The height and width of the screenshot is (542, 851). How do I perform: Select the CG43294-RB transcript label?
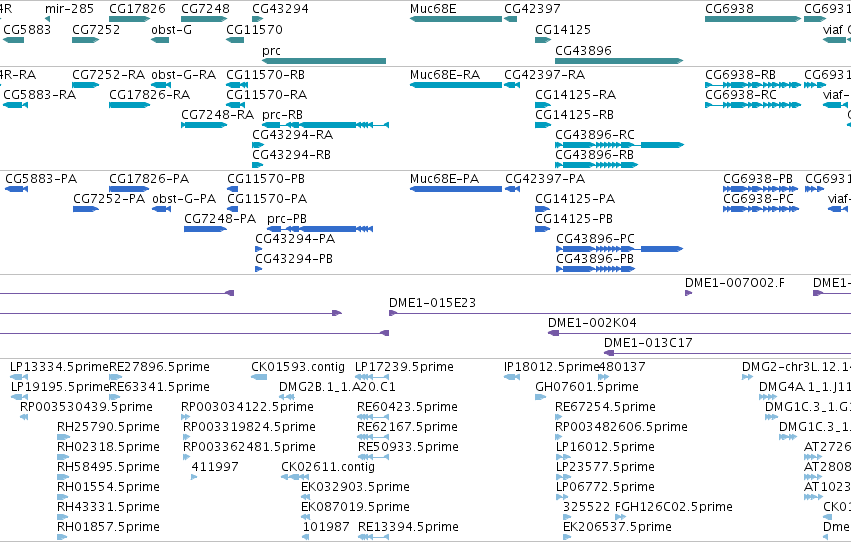tap(291, 155)
